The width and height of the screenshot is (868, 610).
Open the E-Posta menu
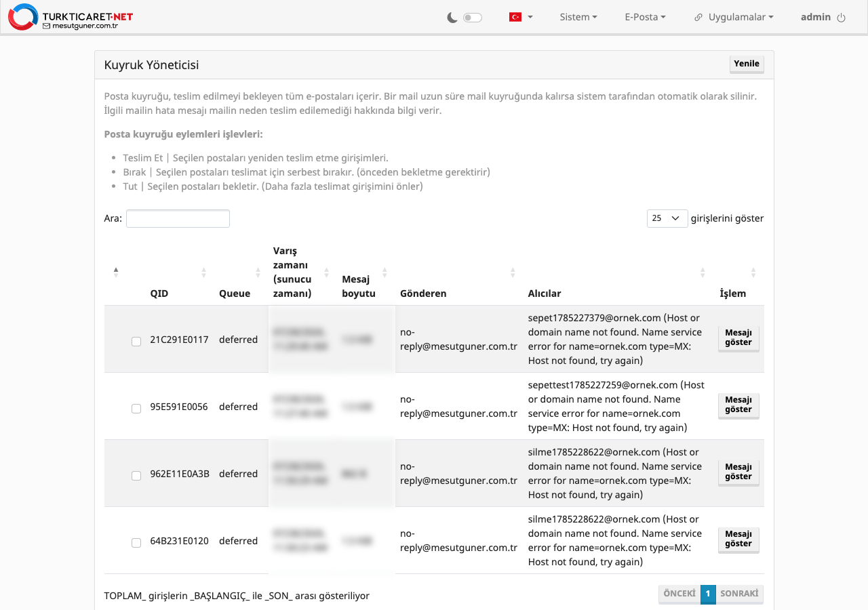click(646, 17)
